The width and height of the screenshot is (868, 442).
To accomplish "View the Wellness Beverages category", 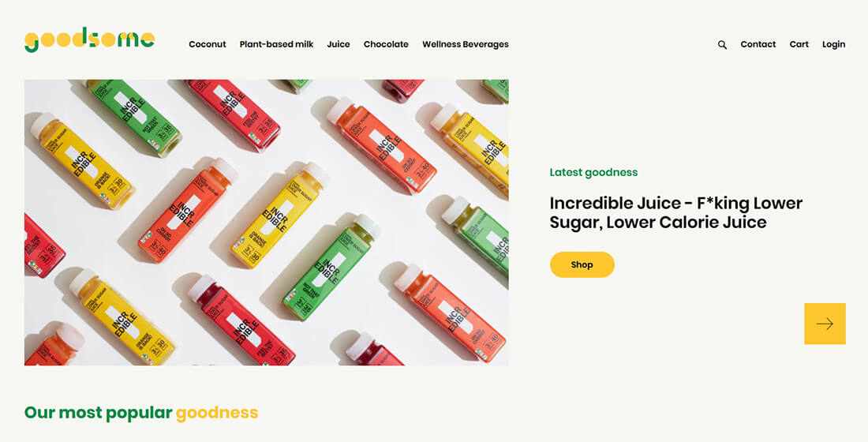I will [x=465, y=44].
